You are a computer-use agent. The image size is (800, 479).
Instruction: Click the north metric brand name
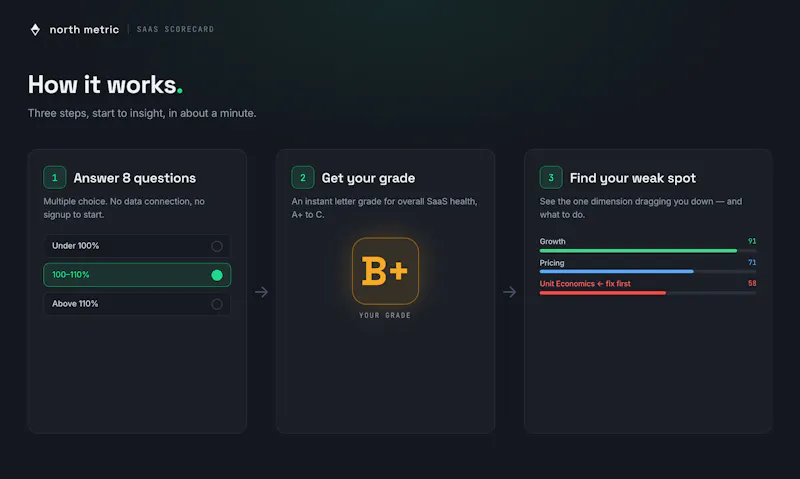click(x=84, y=30)
